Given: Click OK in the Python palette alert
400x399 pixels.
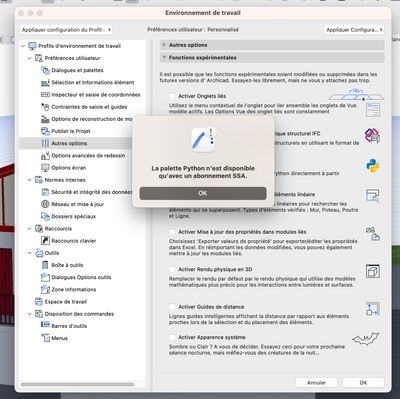Looking at the screenshot, I should pos(203,193).
